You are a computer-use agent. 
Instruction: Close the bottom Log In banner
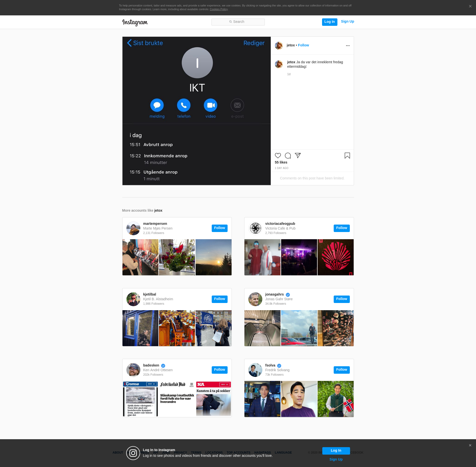(470, 445)
